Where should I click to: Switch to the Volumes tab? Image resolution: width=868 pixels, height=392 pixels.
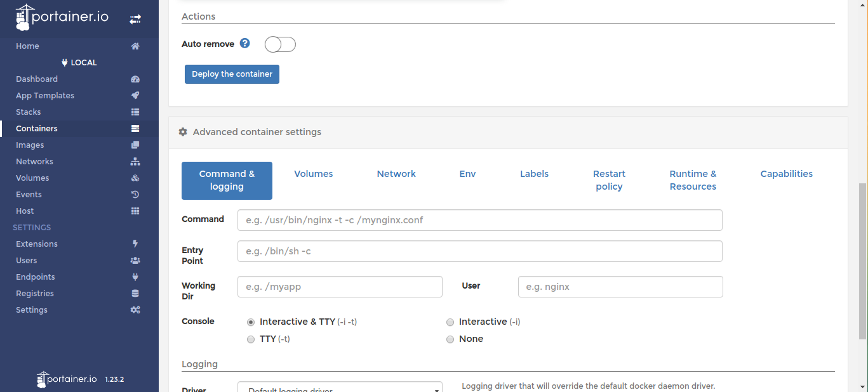(314, 174)
